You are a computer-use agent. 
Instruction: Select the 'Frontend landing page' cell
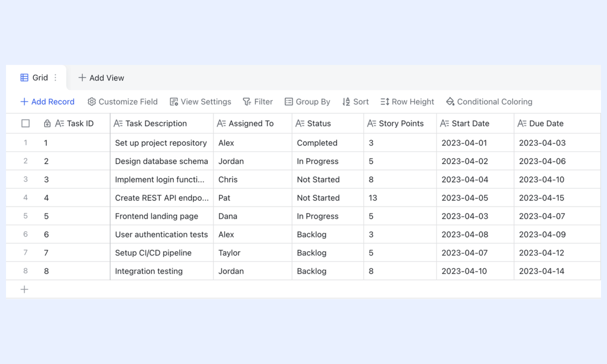tap(162, 216)
